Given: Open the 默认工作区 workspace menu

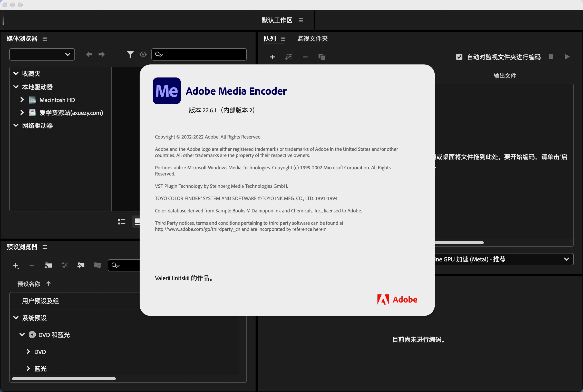Looking at the screenshot, I should coord(301,20).
